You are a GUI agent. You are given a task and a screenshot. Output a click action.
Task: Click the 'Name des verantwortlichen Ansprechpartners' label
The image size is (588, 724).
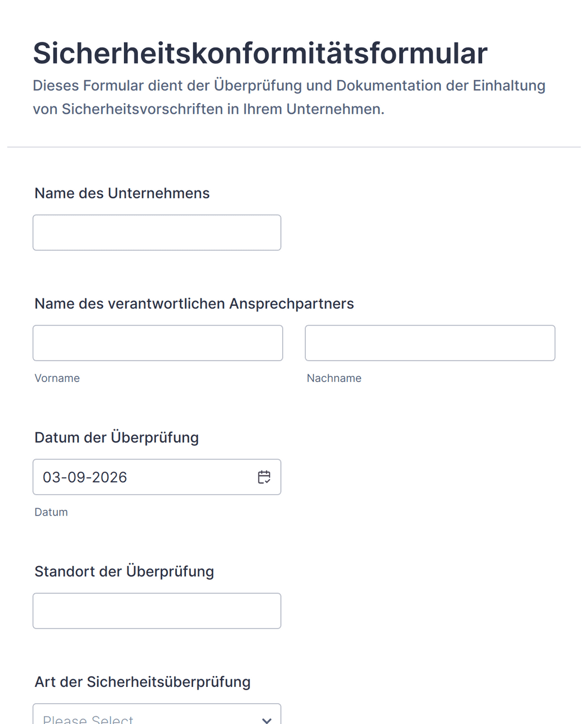[194, 304]
